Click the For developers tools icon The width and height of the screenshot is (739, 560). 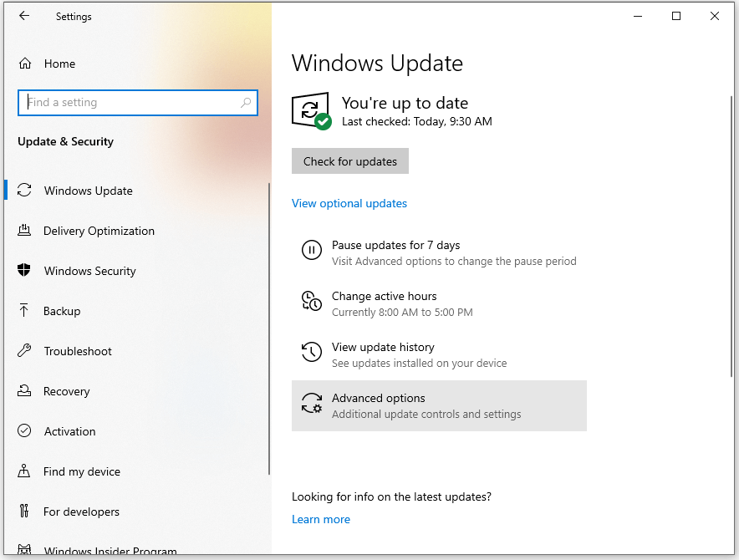pos(24,511)
